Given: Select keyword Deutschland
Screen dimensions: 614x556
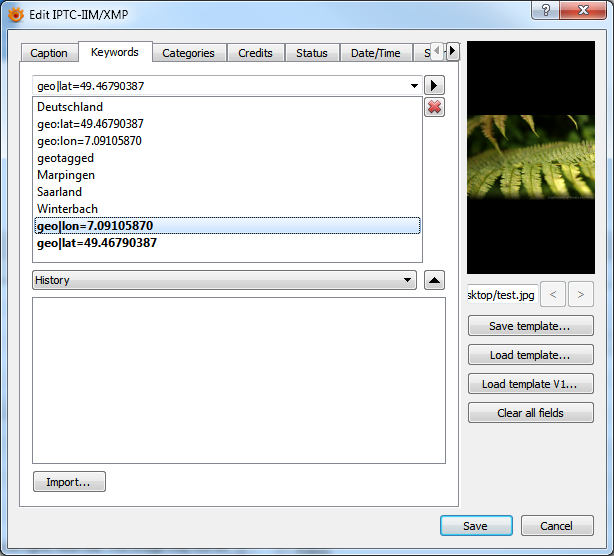Looking at the screenshot, I should [x=227, y=107].
